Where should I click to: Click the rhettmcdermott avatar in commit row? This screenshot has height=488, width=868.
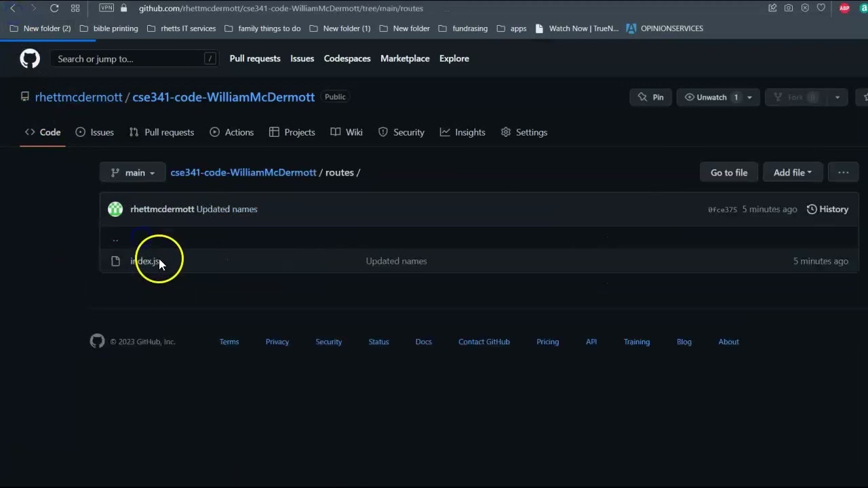[115, 209]
